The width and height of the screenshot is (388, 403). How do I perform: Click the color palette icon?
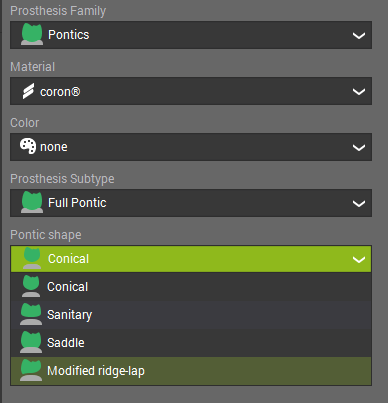28,146
